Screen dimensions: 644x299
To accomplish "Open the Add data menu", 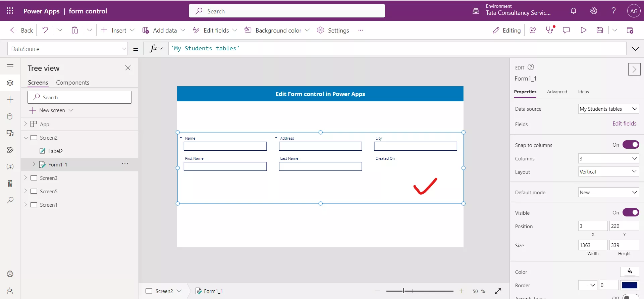I will click(x=164, y=30).
